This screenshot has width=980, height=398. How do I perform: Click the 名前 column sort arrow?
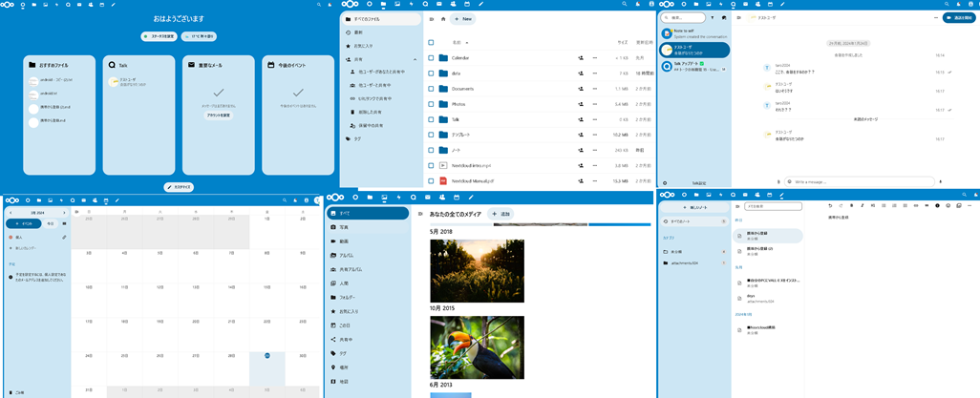click(468, 43)
